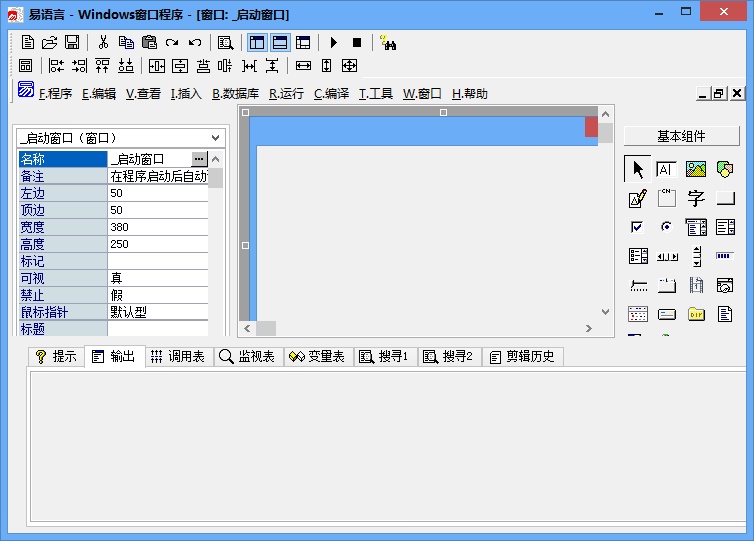Image resolution: width=754 pixels, height=541 pixels.
Task: Select the 鼠标指针 value 默认型
Action: click(158, 312)
